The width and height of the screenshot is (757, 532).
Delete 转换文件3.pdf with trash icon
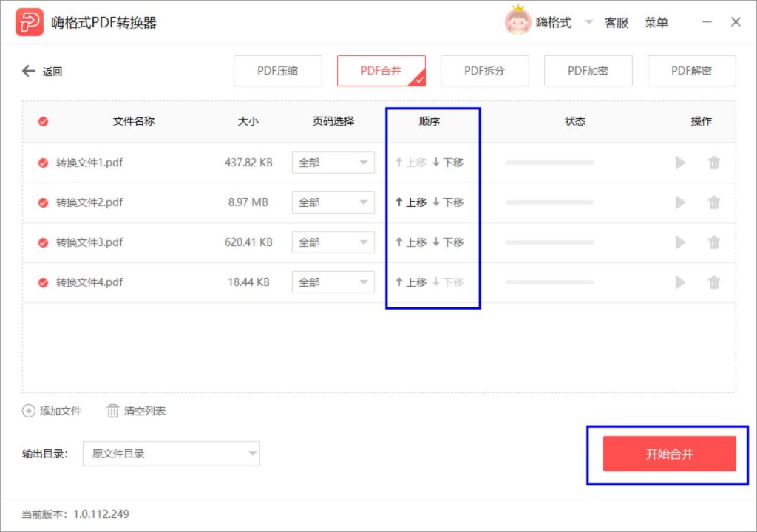coord(714,242)
